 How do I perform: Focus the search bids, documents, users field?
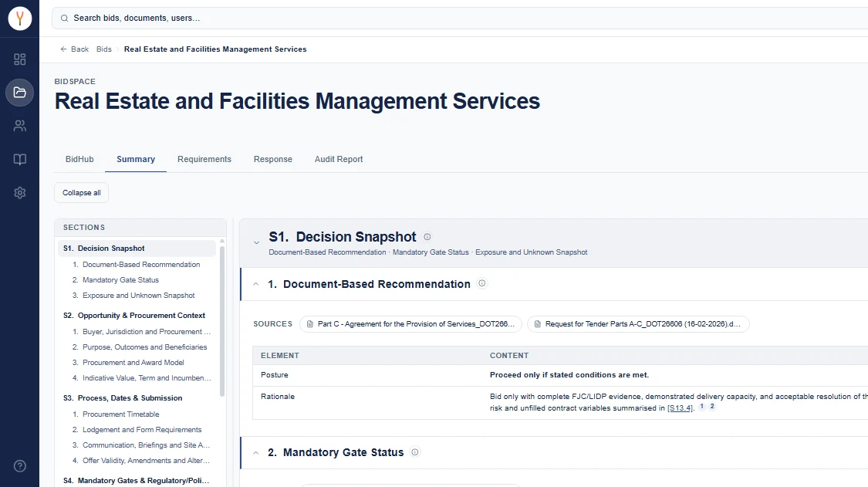point(460,19)
